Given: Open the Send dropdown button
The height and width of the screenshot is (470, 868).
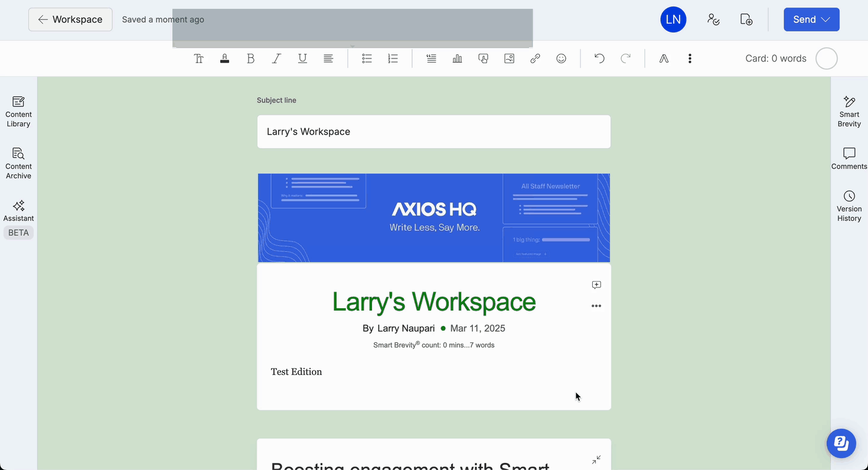Looking at the screenshot, I should (x=811, y=19).
